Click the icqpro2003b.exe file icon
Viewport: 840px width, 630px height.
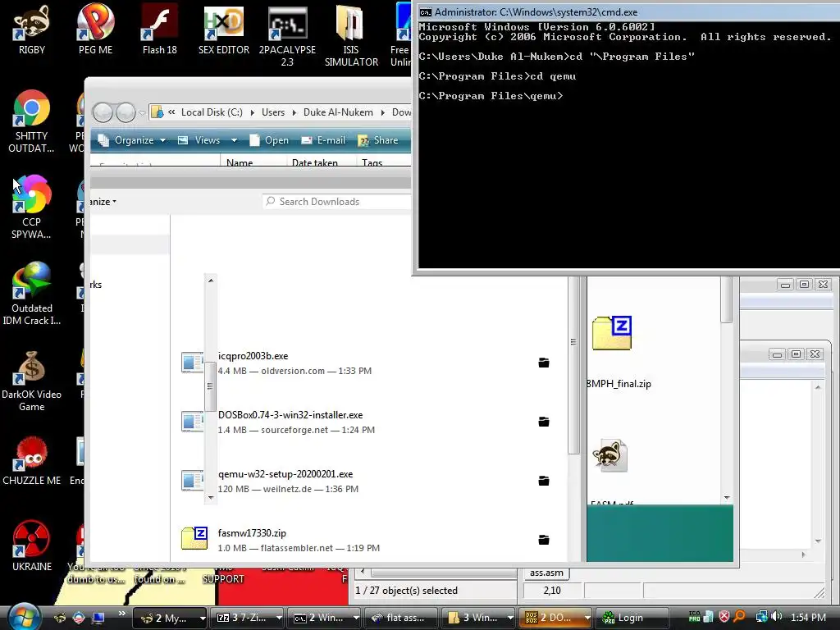pos(193,363)
